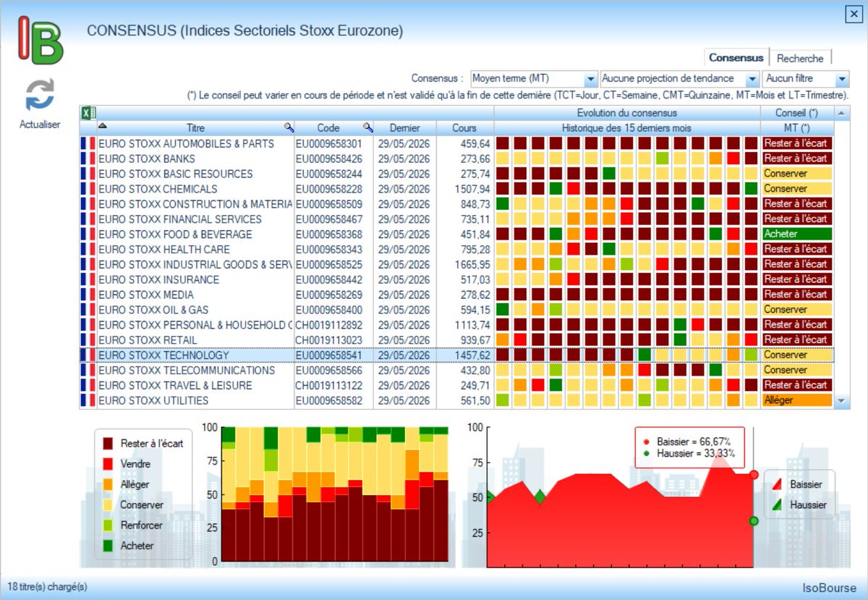The image size is (868, 600).
Task: Click the green Haussier triangle legend icon
Action: [x=777, y=504]
